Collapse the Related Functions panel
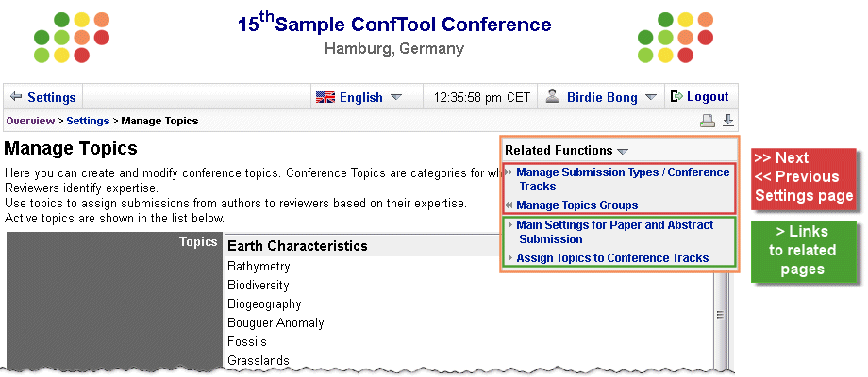 pos(623,151)
